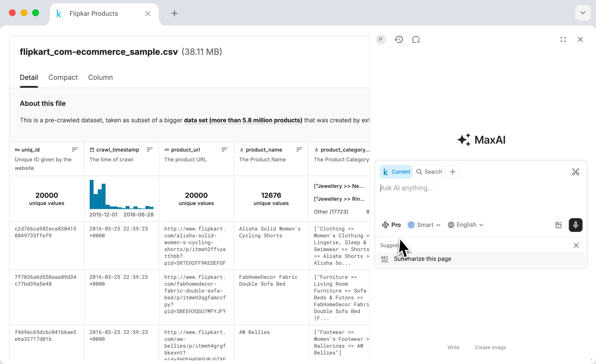Viewport: 596px width, 364px height.
Task: Dismiss the Suggest section with X
Action: click(576, 245)
